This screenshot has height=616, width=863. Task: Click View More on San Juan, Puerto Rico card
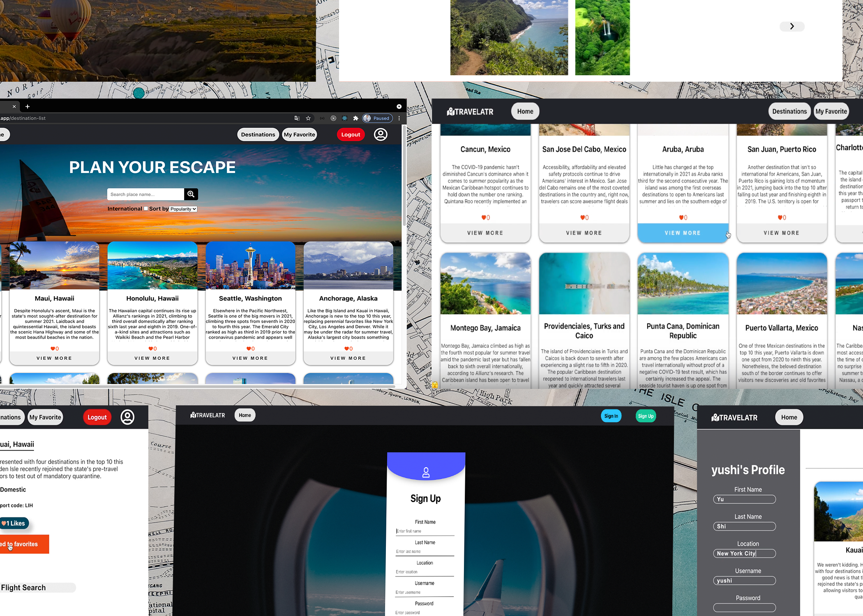point(782,233)
